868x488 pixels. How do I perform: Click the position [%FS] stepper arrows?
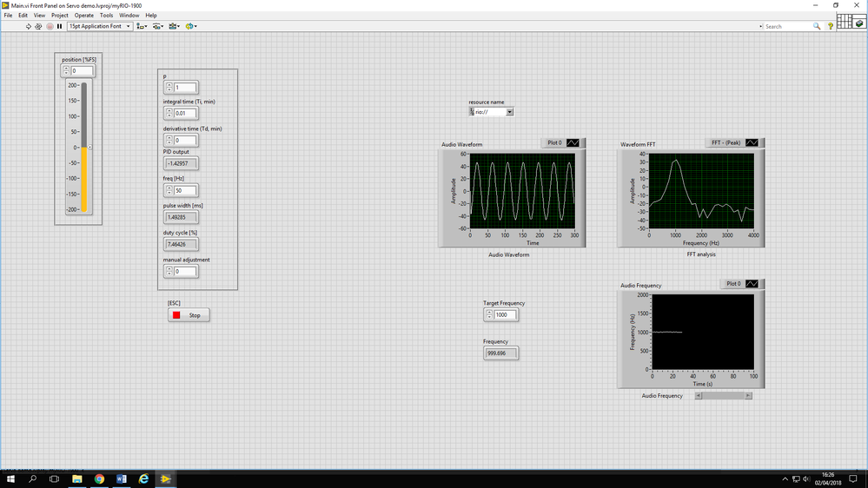pos(66,71)
